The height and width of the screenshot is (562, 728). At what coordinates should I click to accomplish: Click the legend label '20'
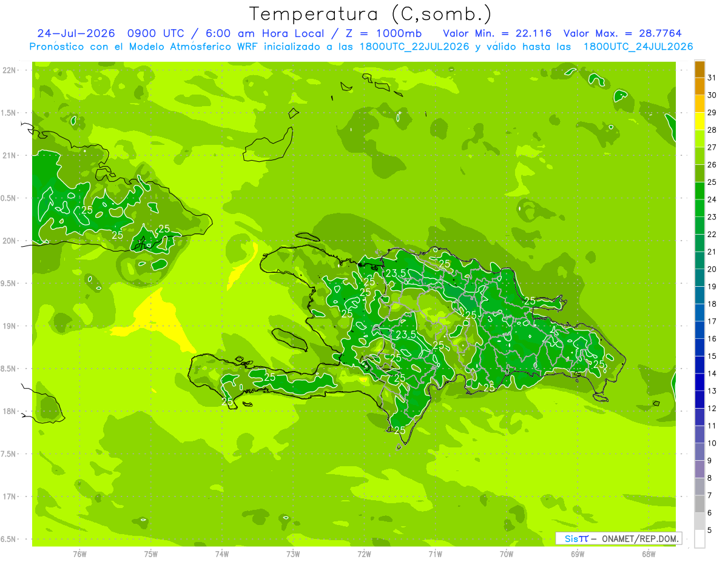click(712, 269)
